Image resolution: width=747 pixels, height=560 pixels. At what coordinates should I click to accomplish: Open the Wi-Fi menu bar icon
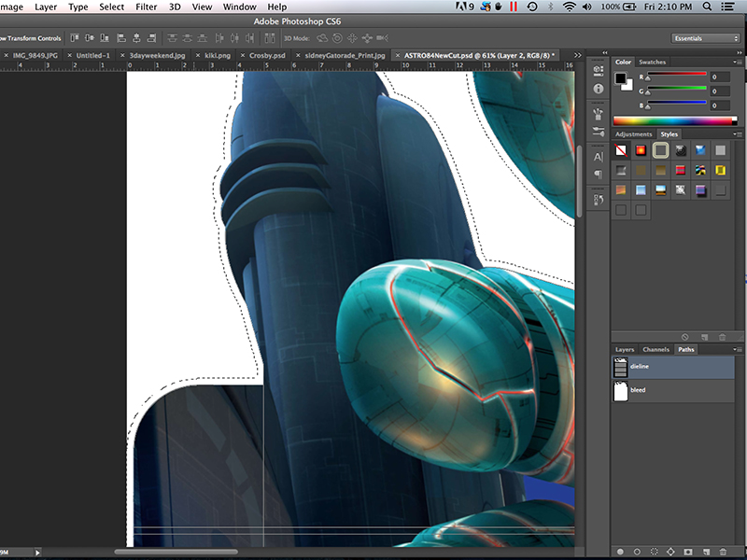569,7
